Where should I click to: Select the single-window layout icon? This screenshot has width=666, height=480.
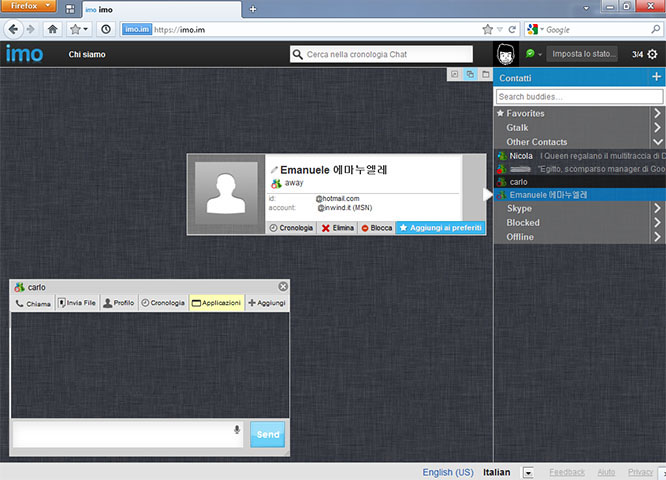454,74
